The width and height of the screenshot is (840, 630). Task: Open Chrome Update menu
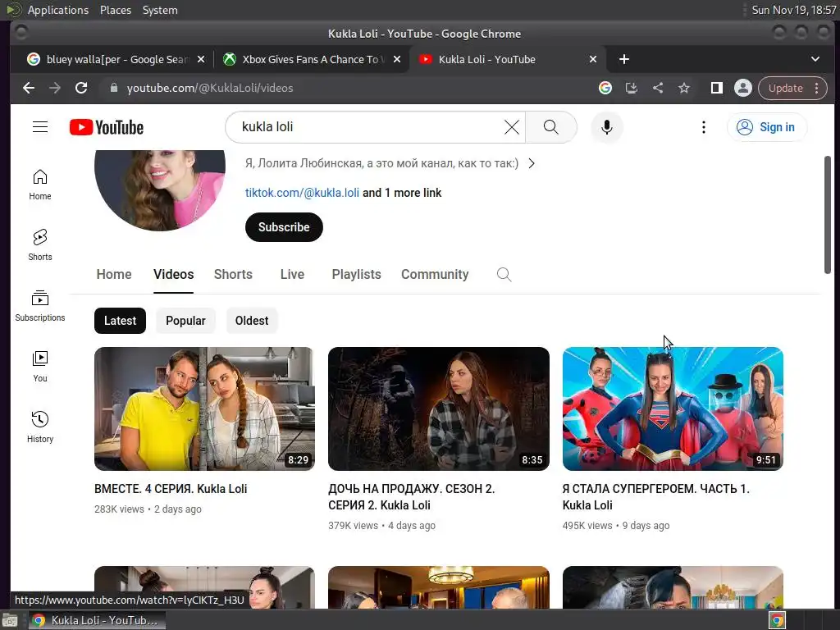(793, 88)
